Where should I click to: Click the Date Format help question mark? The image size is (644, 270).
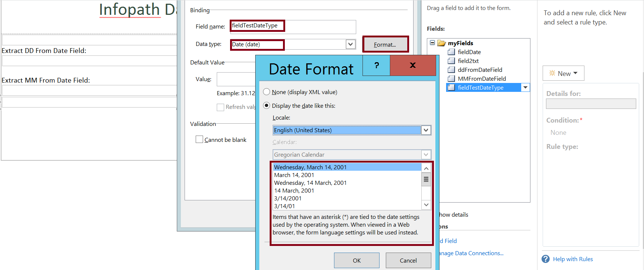tap(377, 65)
